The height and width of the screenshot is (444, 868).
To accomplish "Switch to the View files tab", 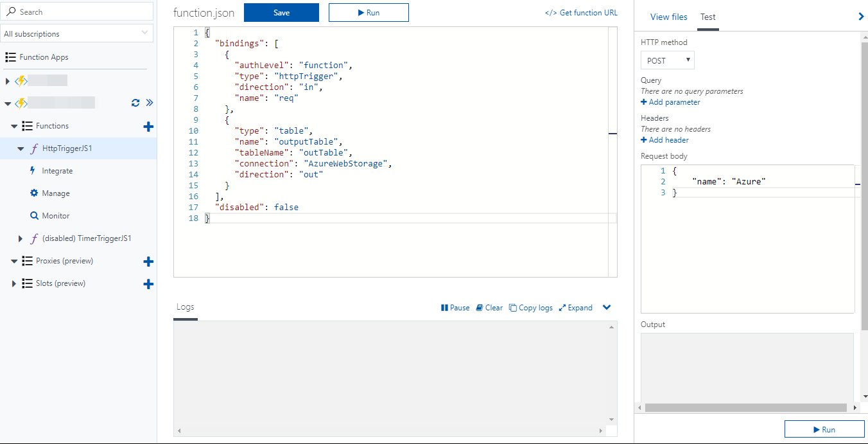I will pyautogui.click(x=668, y=17).
